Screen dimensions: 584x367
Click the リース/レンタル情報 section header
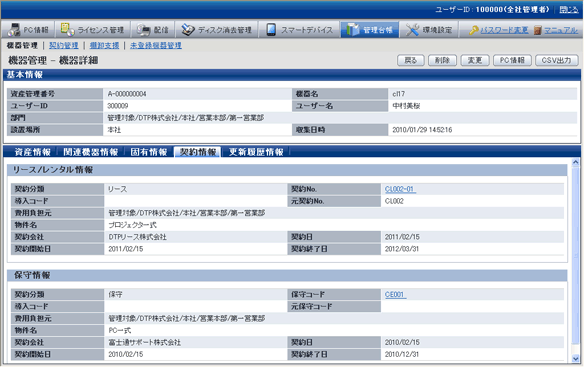point(287,170)
